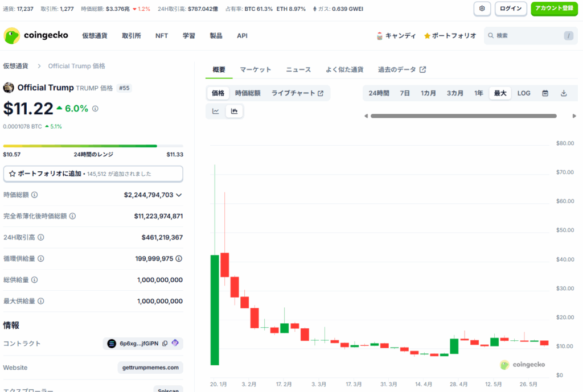Click the ログイン button

[511, 9]
